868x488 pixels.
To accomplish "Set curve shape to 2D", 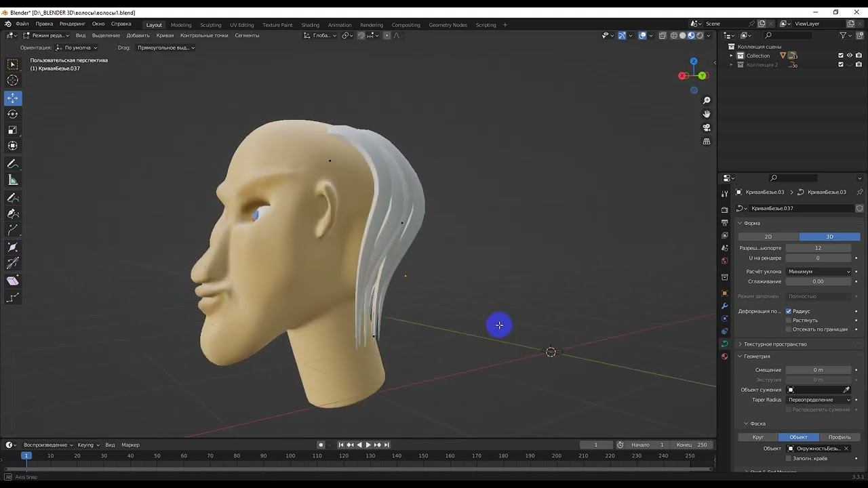I will coord(768,237).
